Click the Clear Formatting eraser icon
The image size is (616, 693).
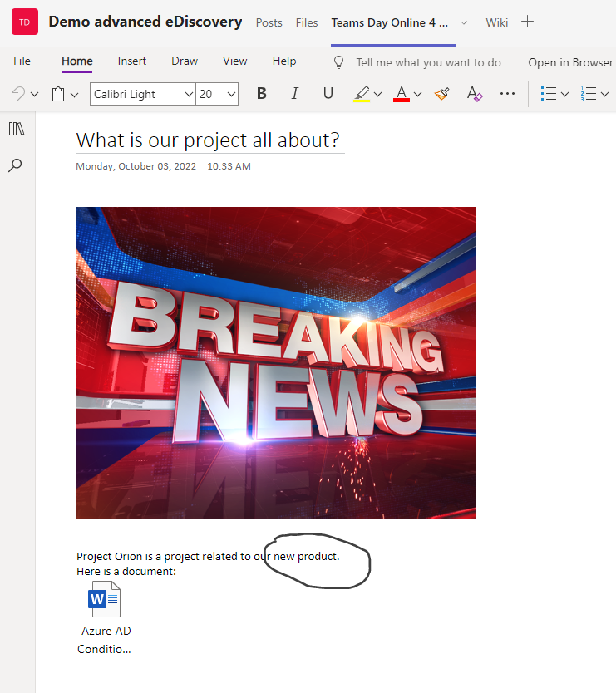coord(474,94)
